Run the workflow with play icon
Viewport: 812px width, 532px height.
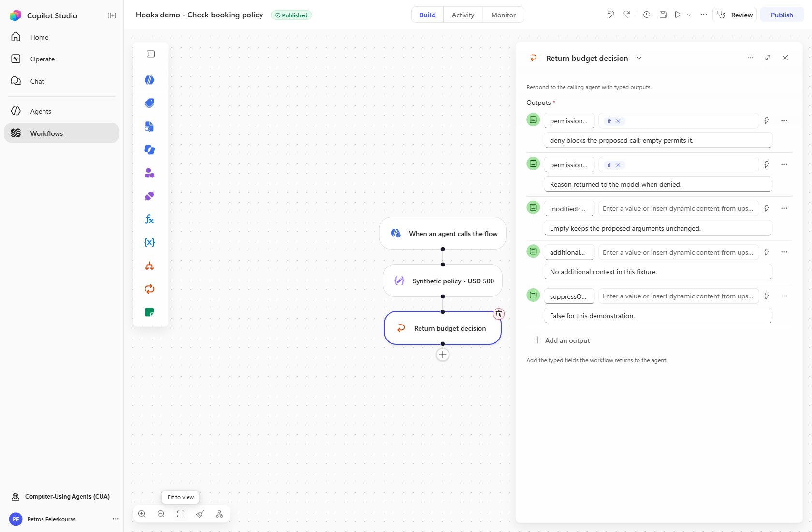point(678,15)
